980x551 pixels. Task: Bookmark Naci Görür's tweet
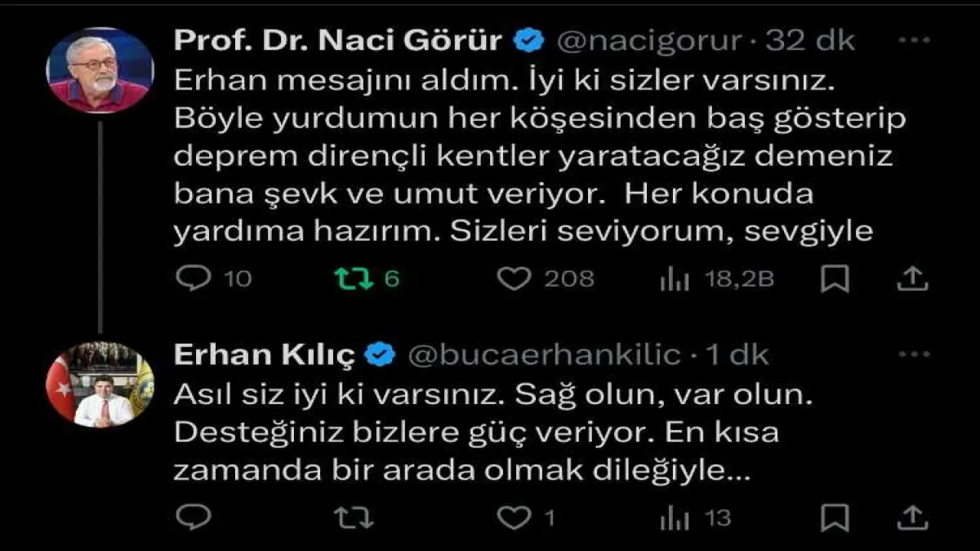pyautogui.click(x=835, y=279)
